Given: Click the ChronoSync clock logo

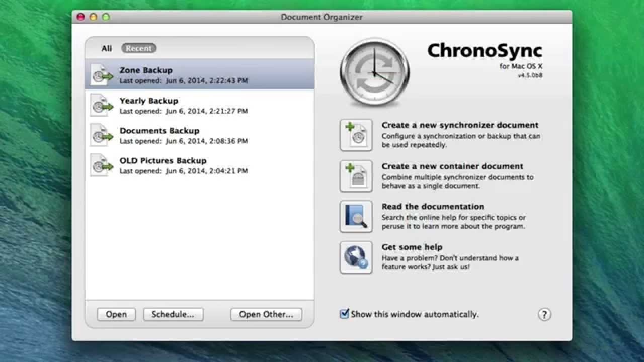Looking at the screenshot, I should 375,72.
